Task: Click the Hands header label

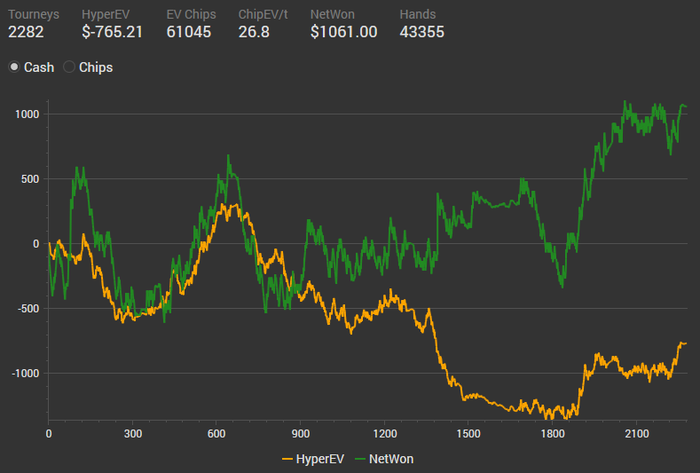Action: click(x=417, y=14)
